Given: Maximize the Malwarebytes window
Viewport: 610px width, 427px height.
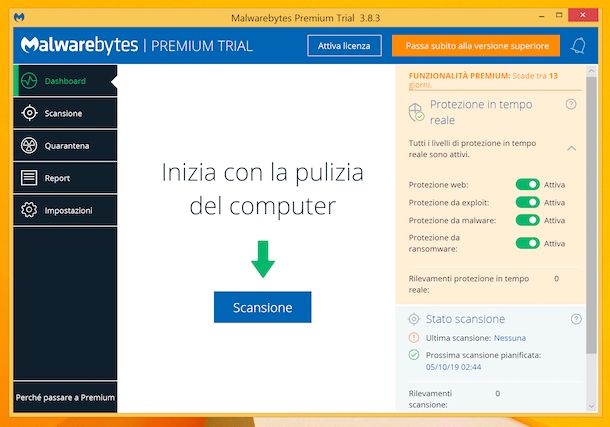Looking at the screenshot, I should click(559, 16).
